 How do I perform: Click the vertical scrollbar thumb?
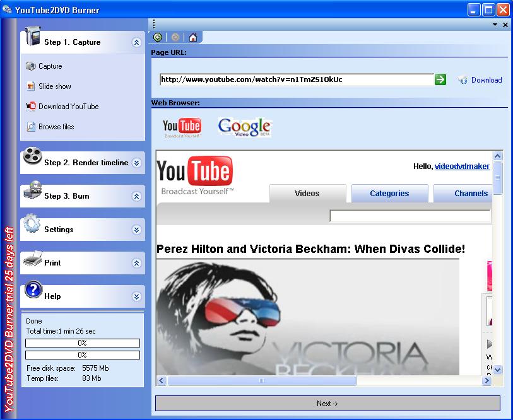click(498, 178)
